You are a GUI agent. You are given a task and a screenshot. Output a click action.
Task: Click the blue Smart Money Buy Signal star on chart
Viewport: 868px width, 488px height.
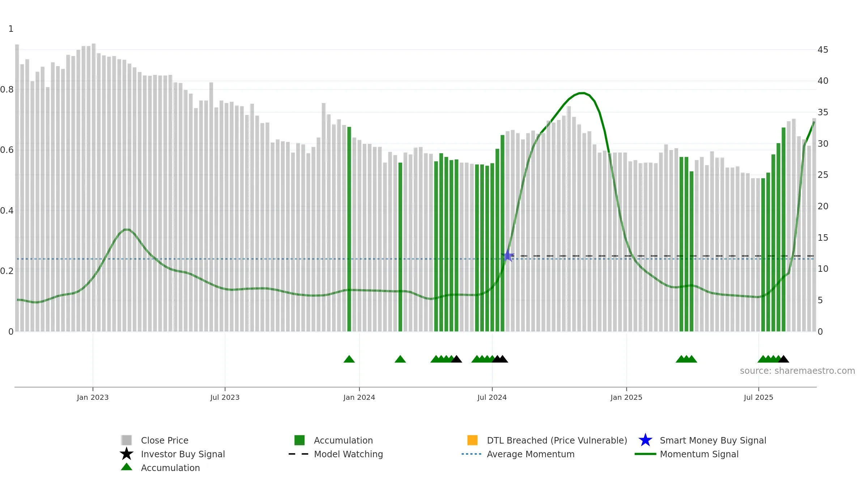508,256
